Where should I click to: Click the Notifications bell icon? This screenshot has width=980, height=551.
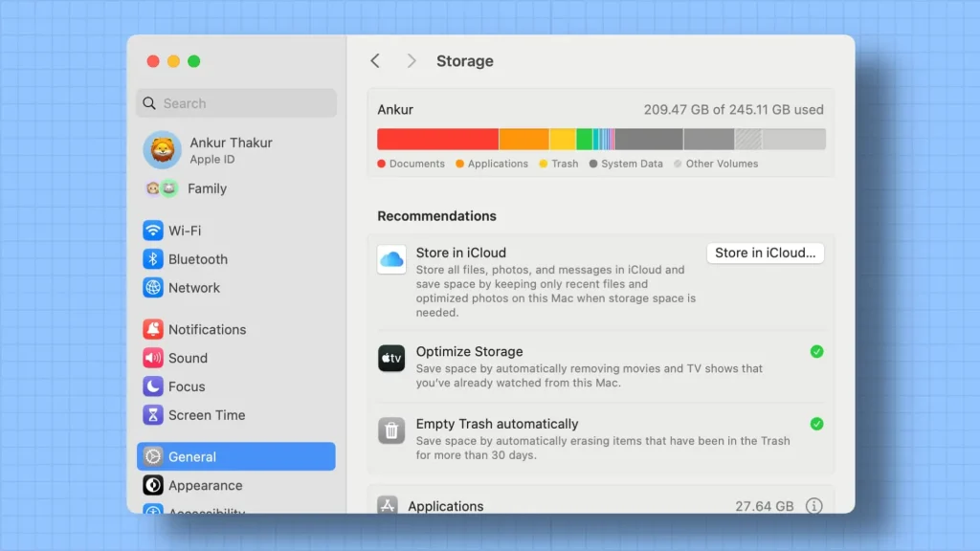coord(153,329)
